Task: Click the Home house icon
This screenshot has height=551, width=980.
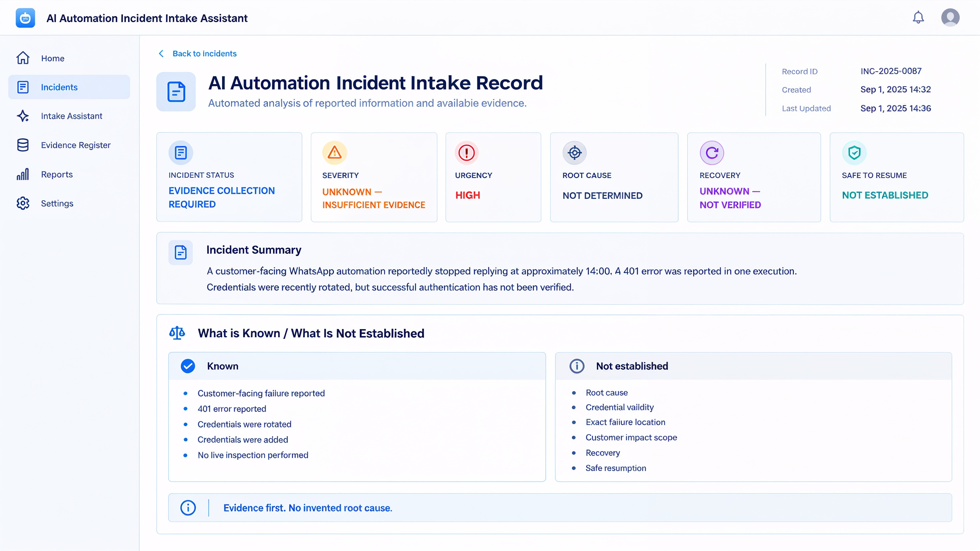Action: click(x=23, y=58)
